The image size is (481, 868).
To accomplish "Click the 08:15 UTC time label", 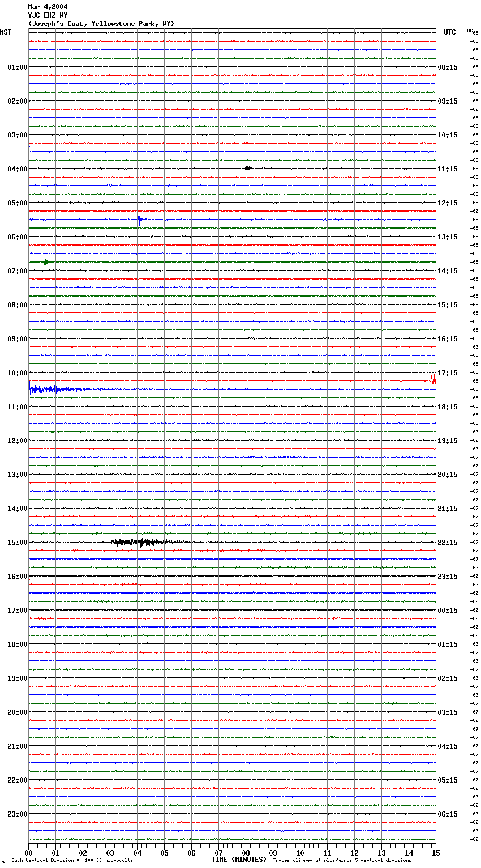I will pos(448,67).
